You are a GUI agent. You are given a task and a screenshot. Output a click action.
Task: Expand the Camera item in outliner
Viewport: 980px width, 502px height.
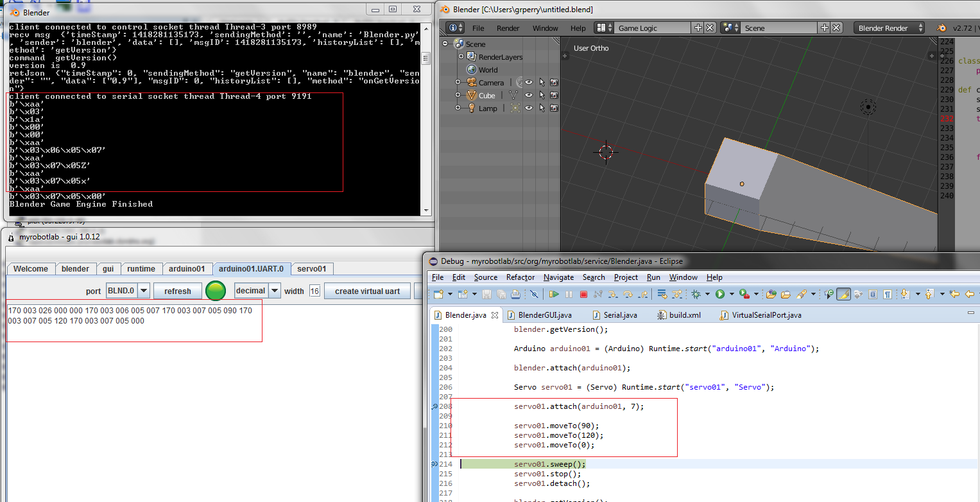(x=458, y=82)
